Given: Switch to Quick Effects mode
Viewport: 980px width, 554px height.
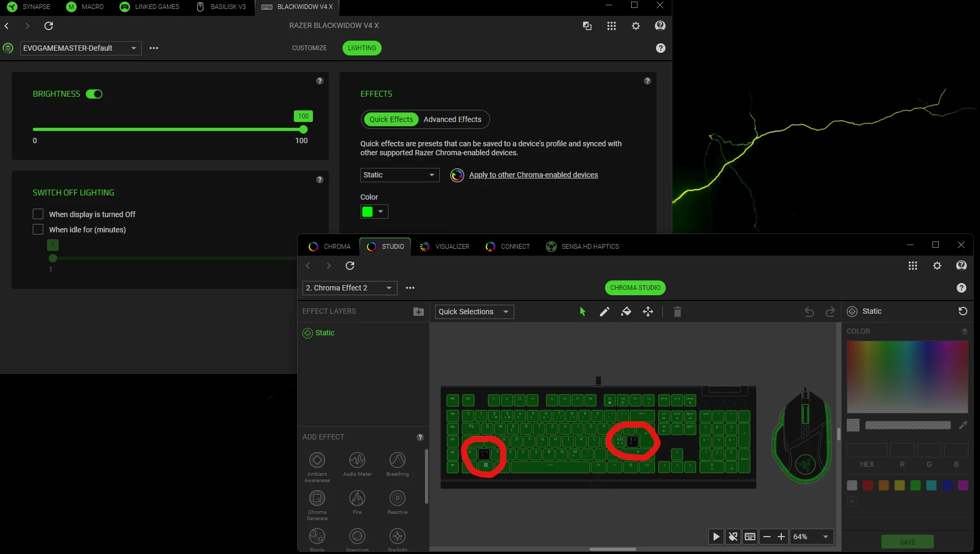Looking at the screenshot, I should [x=391, y=119].
